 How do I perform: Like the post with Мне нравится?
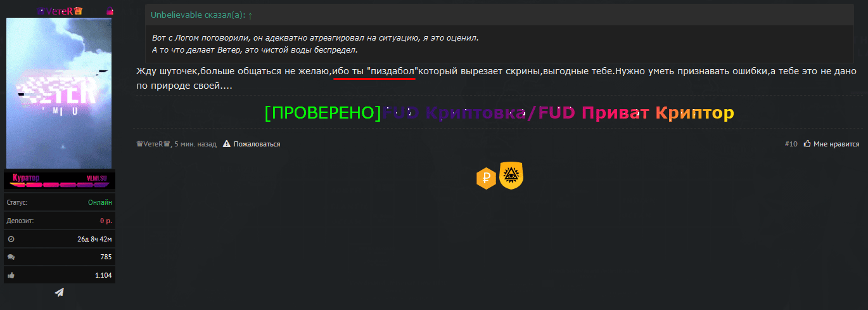click(836, 144)
